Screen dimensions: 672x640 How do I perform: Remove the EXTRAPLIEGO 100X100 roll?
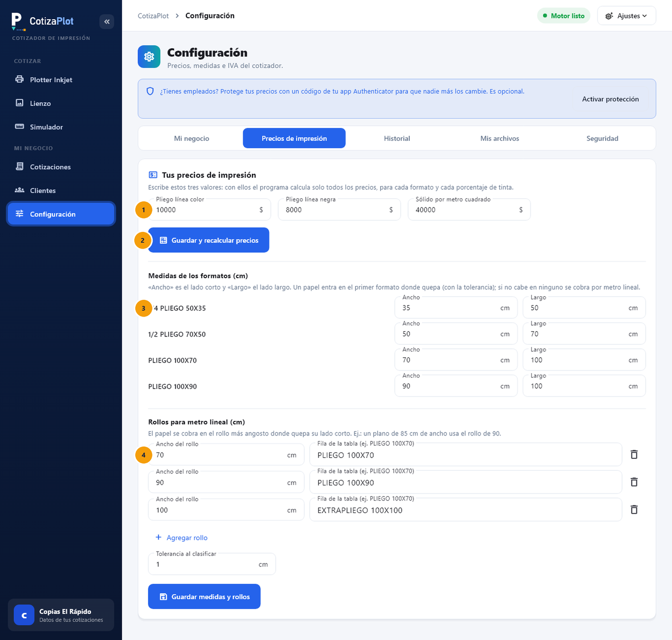(x=634, y=510)
